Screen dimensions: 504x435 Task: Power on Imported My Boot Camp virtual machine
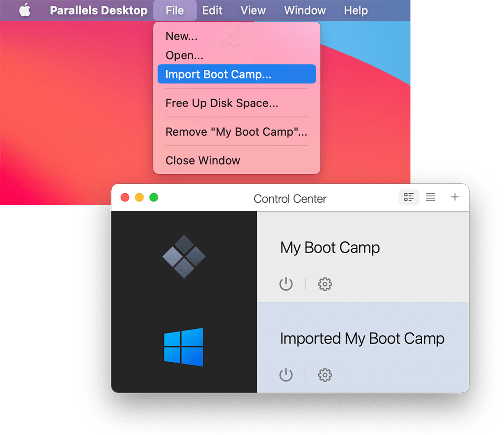[x=286, y=375]
